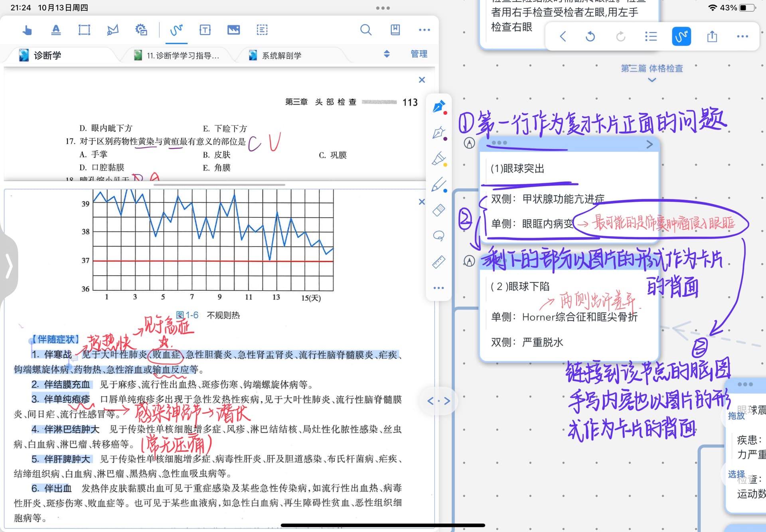Tap the battery indicator in status bar

pyautogui.click(x=748, y=8)
